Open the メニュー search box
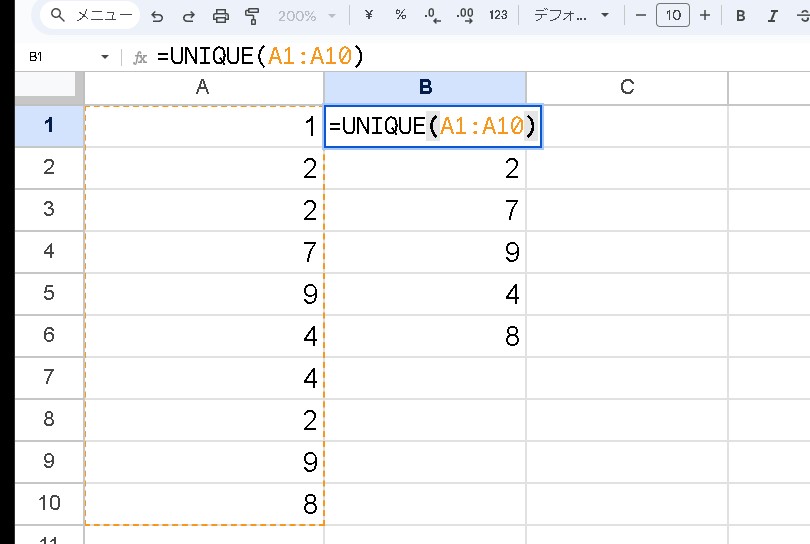Image resolution: width=810 pixels, height=544 pixels. pos(90,16)
